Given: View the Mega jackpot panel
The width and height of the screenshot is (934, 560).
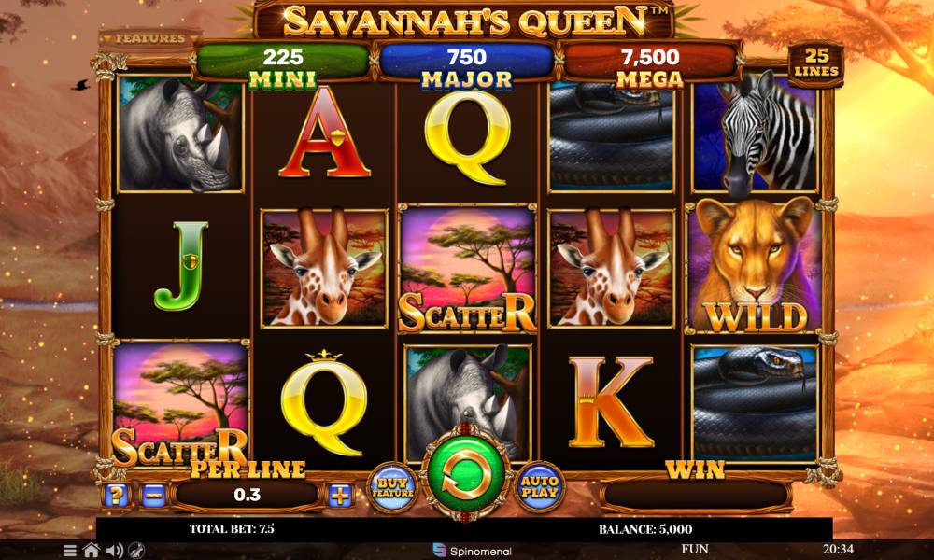Looking at the screenshot, I should (x=650, y=66).
